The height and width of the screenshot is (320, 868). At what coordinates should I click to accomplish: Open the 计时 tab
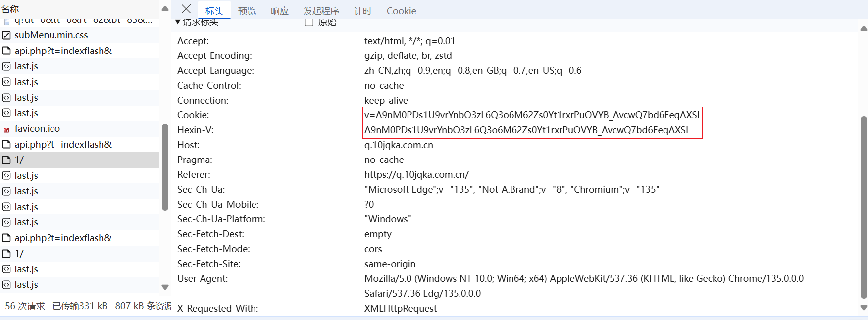pyautogui.click(x=363, y=11)
